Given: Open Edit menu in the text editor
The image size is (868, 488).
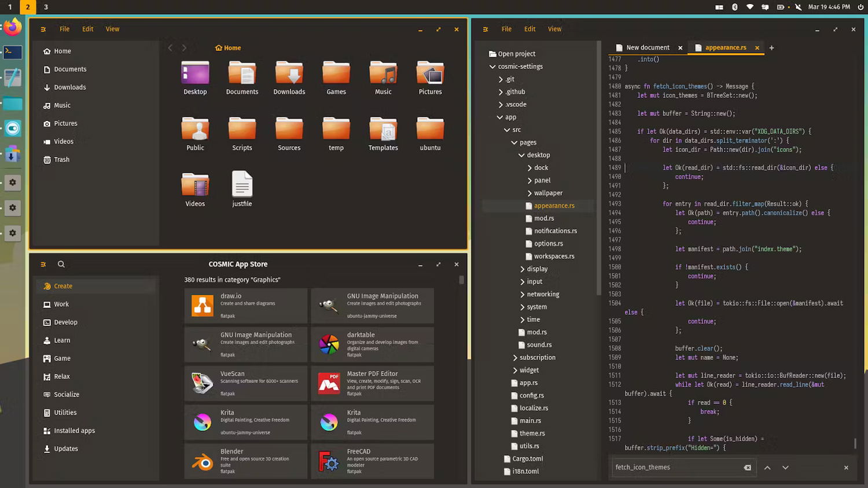Looking at the screenshot, I should (529, 29).
